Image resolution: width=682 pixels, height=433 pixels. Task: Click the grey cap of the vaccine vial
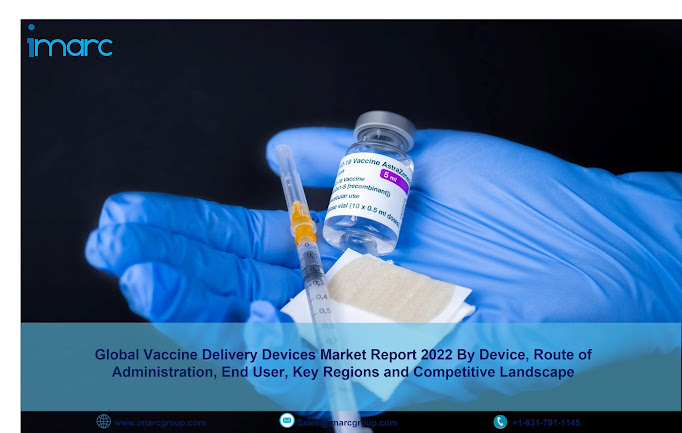(384, 128)
